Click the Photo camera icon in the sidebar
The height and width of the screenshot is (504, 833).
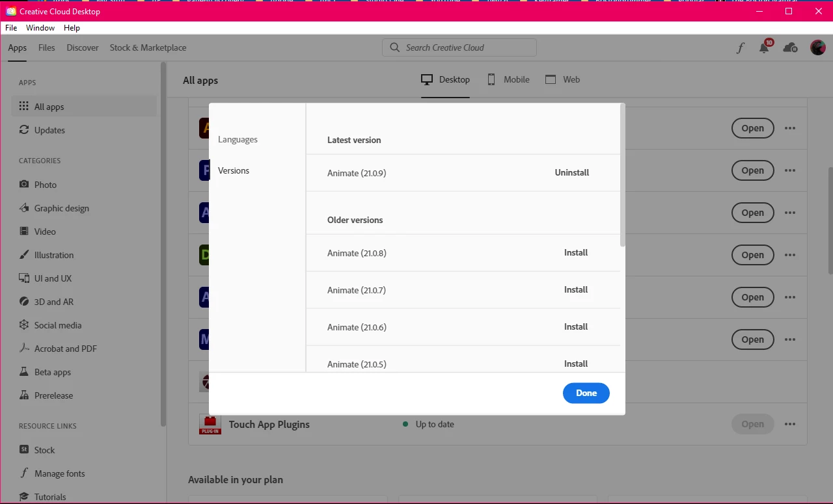click(24, 185)
